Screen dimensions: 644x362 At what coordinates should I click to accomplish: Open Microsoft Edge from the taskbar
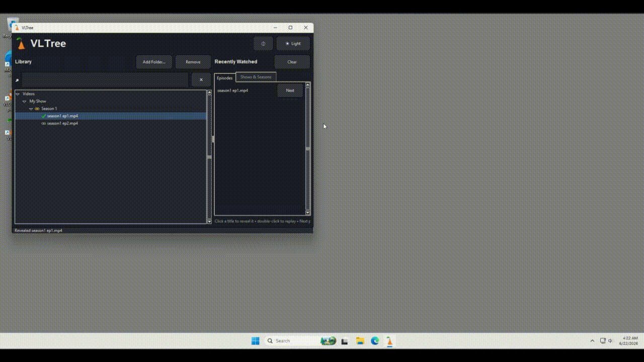(x=375, y=341)
